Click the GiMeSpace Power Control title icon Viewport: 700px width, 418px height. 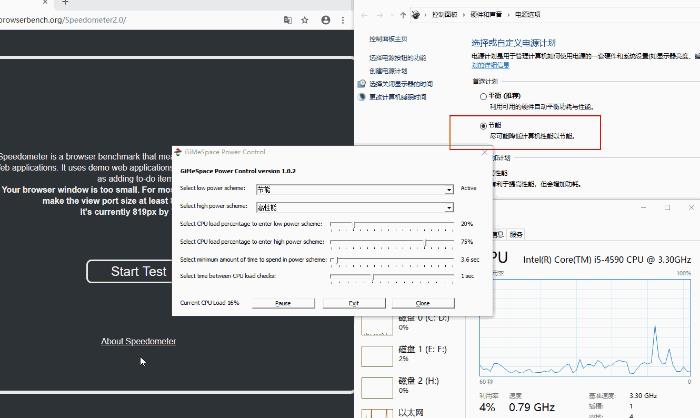coord(178,152)
